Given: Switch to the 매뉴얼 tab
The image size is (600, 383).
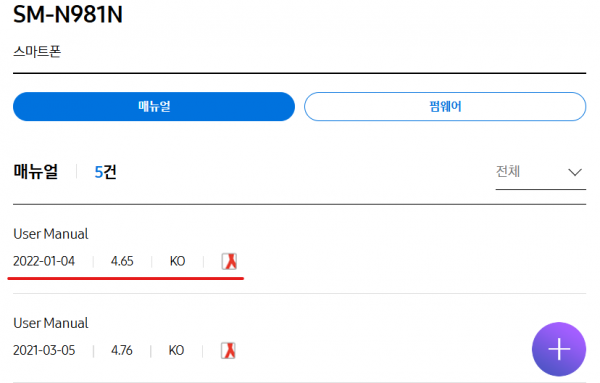Looking at the screenshot, I should click(x=154, y=106).
